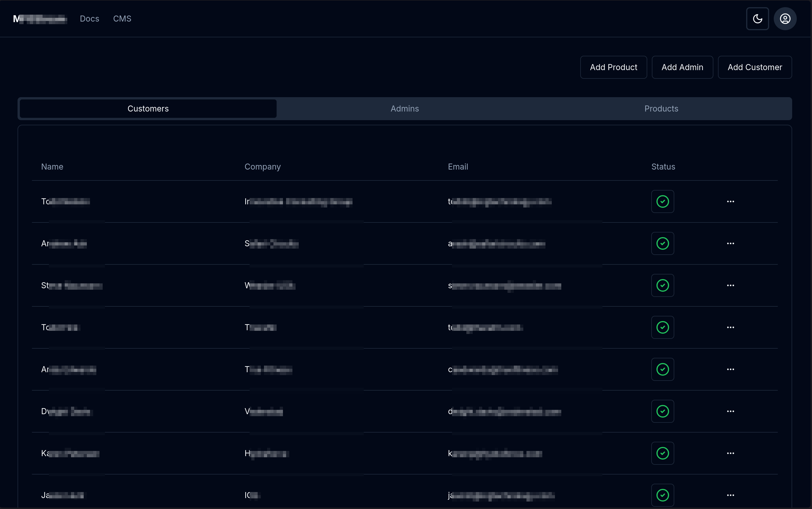Switch to the Admins tab
812x509 pixels.
(405, 109)
